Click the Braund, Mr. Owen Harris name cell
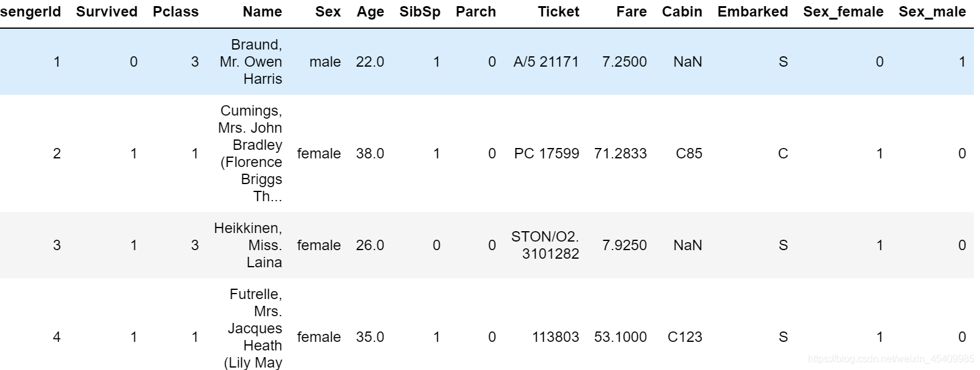The width and height of the screenshot is (980, 370). 251,62
